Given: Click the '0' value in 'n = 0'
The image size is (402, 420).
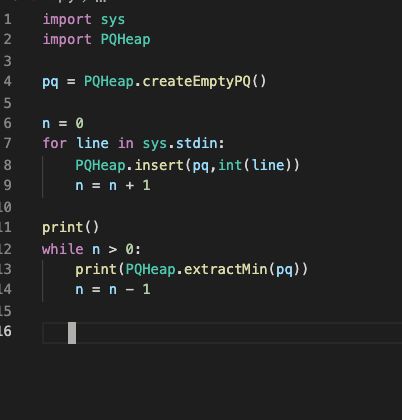Looking at the screenshot, I should click(79, 123).
